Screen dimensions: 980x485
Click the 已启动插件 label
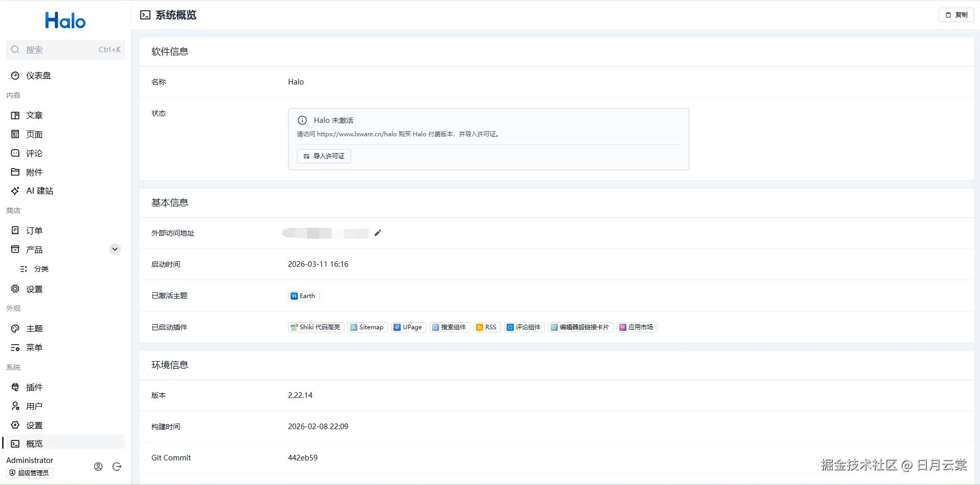point(169,327)
